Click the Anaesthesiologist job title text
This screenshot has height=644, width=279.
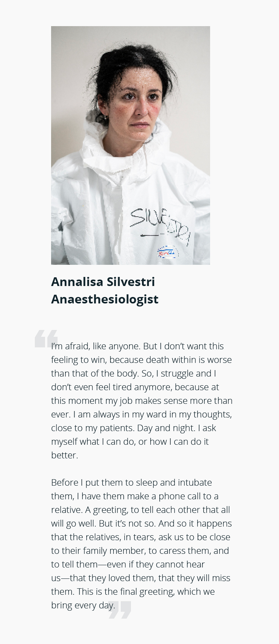(105, 299)
